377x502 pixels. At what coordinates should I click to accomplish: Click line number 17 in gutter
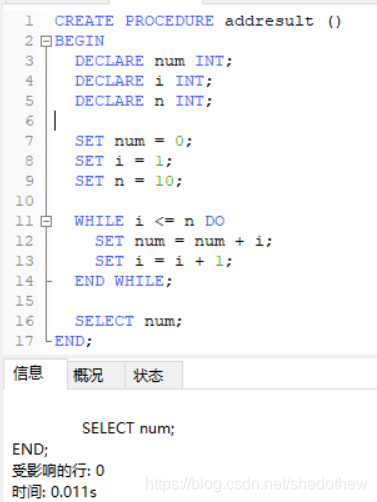pyautogui.click(x=25, y=341)
